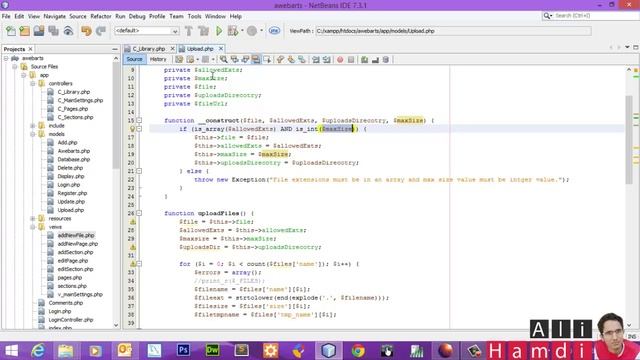The height and width of the screenshot is (360, 640).
Task: Close the C_Library.php tab
Action: click(172, 49)
